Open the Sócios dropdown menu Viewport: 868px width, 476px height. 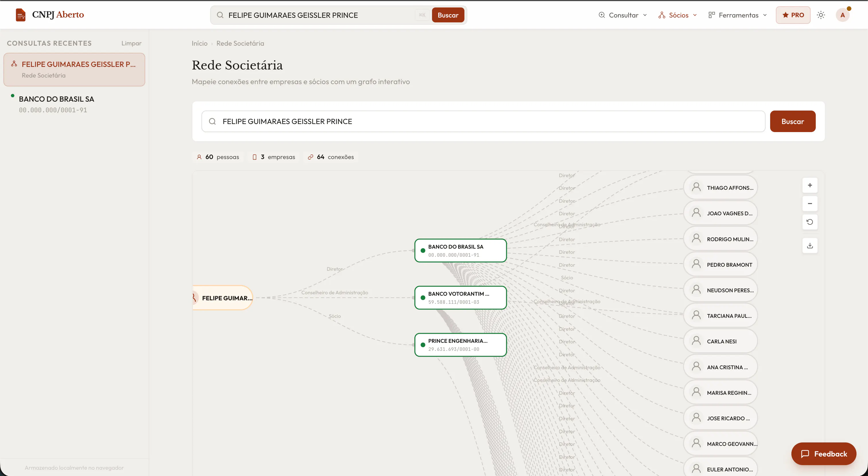coord(678,15)
